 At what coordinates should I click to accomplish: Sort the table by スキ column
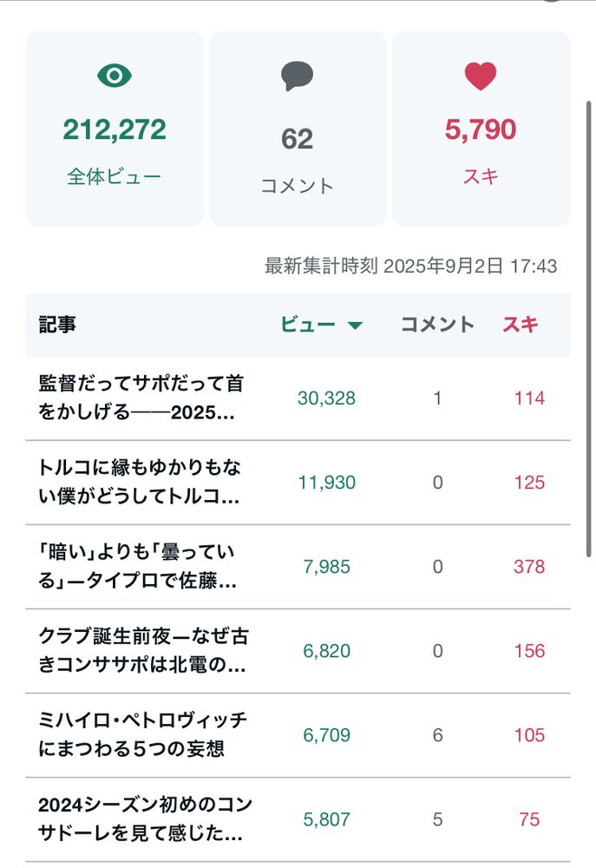(521, 325)
